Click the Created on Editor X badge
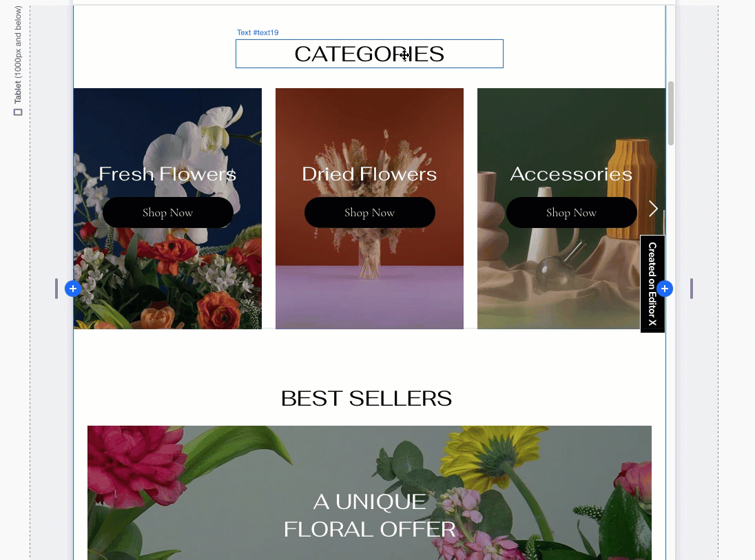755x560 pixels. tap(652, 284)
